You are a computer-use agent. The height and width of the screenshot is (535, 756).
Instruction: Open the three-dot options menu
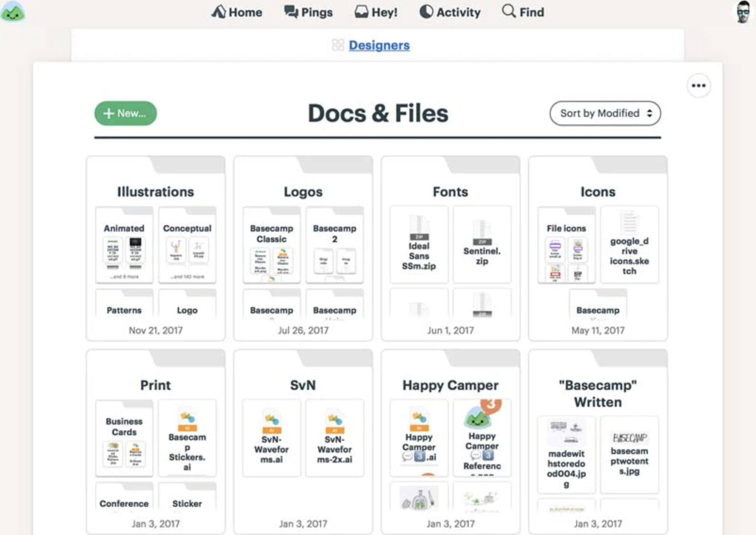pos(699,86)
